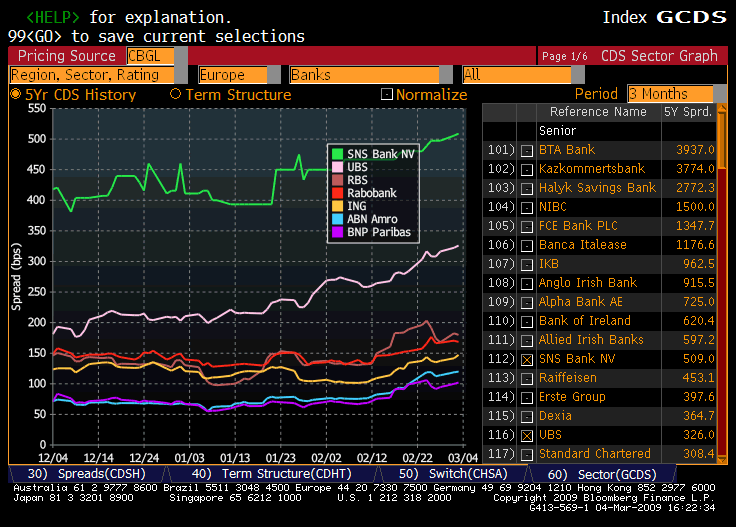
Task: Open 40) Term Structure(CDHT) tab
Action: [x=272, y=474]
